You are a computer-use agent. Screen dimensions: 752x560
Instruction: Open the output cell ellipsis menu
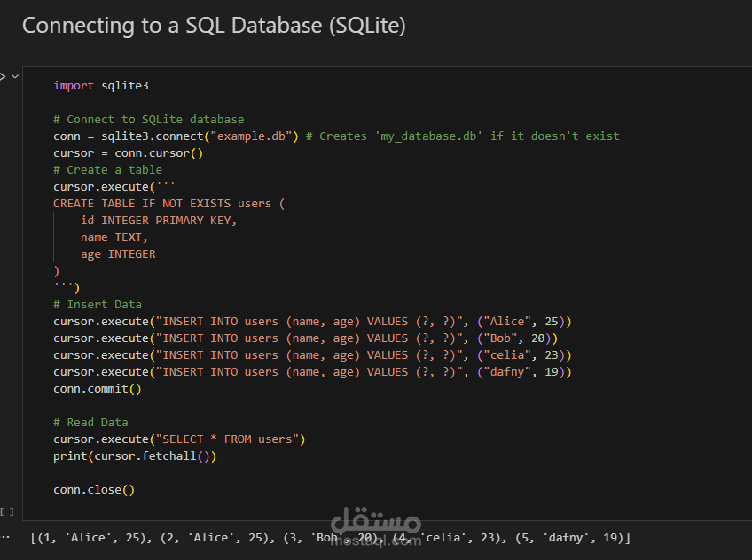click(x=5, y=538)
